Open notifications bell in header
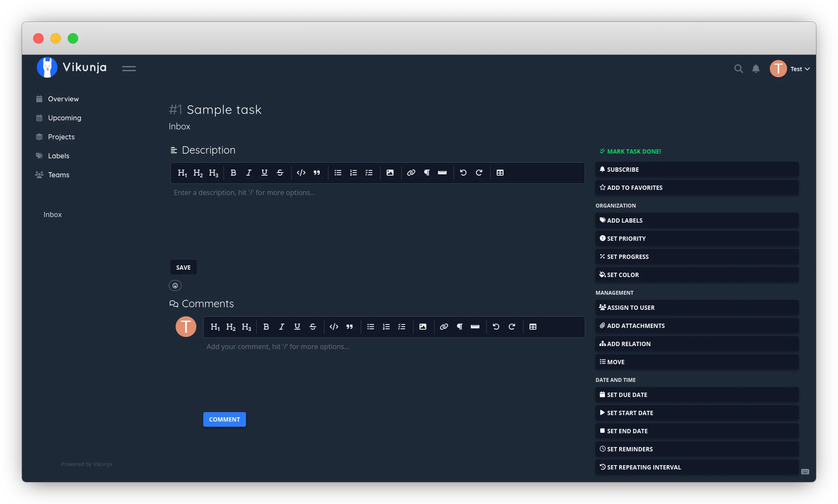 [x=756, y=69]
